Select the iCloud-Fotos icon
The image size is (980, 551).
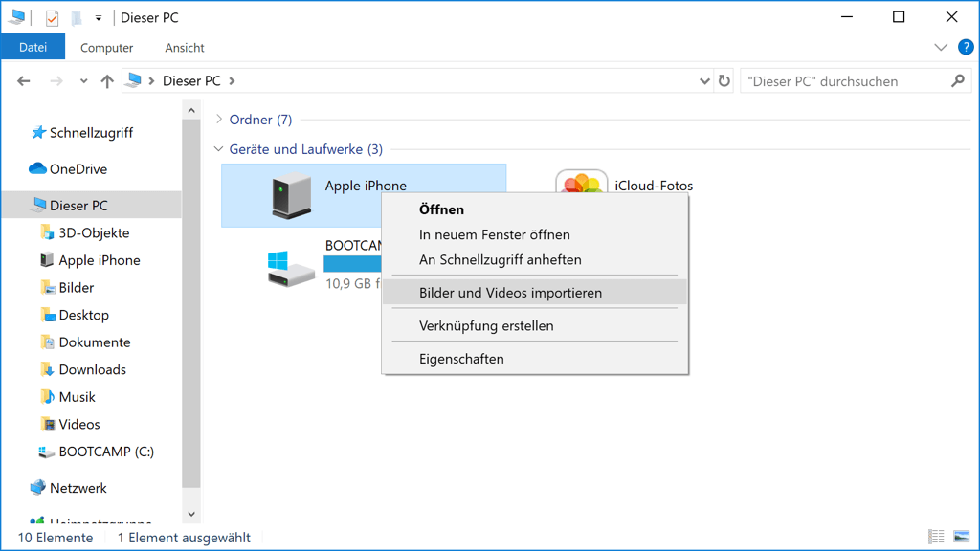point(581,182)
